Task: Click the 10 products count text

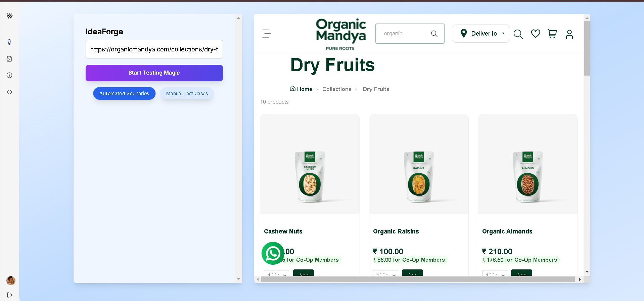Action: point(274,102)
